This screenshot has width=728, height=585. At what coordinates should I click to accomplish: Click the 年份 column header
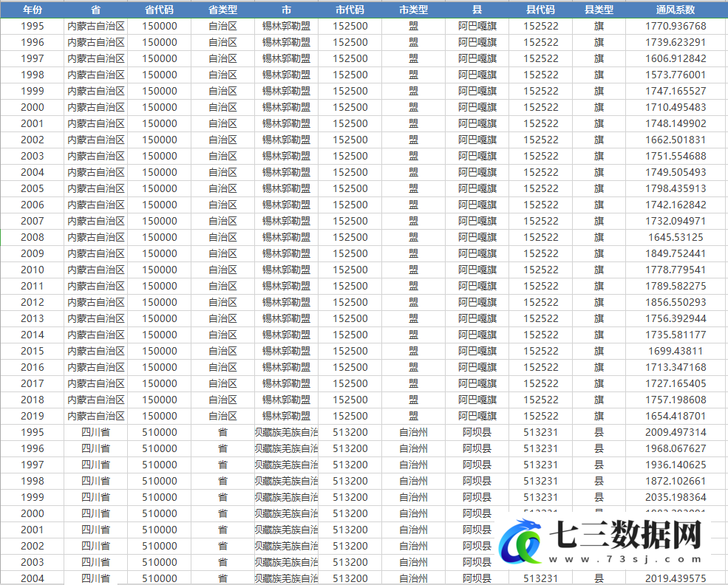click(32, 10)
